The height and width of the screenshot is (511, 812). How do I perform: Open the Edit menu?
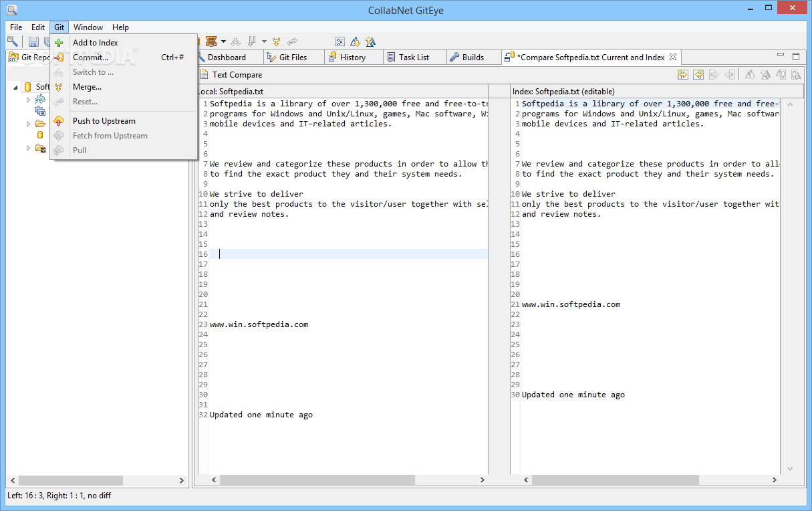tap(38, 27)
